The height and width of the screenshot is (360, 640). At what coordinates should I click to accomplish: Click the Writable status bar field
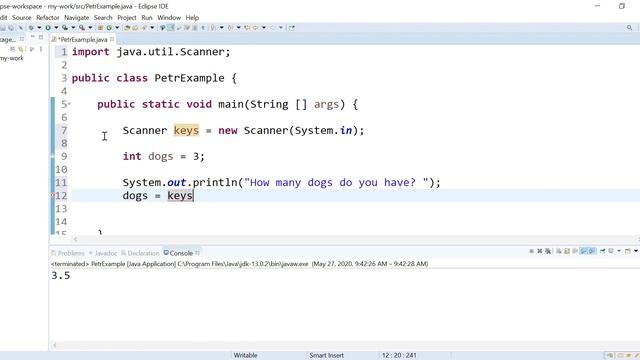245,355
